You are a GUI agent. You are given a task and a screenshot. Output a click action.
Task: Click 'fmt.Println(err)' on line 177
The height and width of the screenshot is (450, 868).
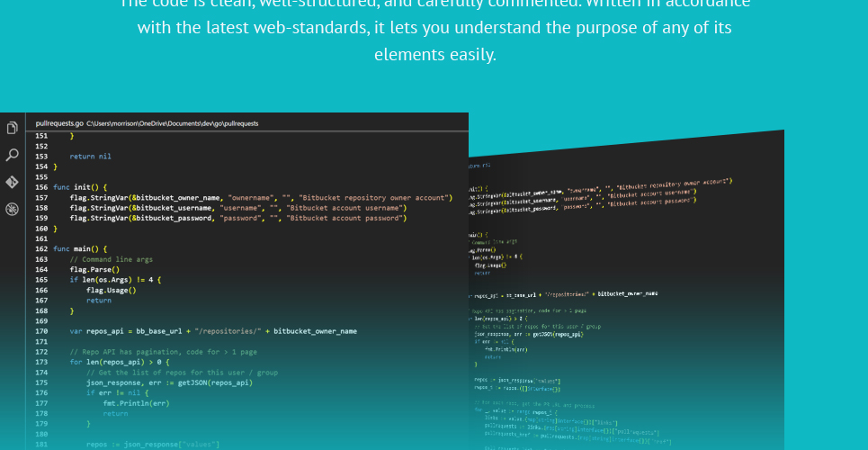point(136,403)
